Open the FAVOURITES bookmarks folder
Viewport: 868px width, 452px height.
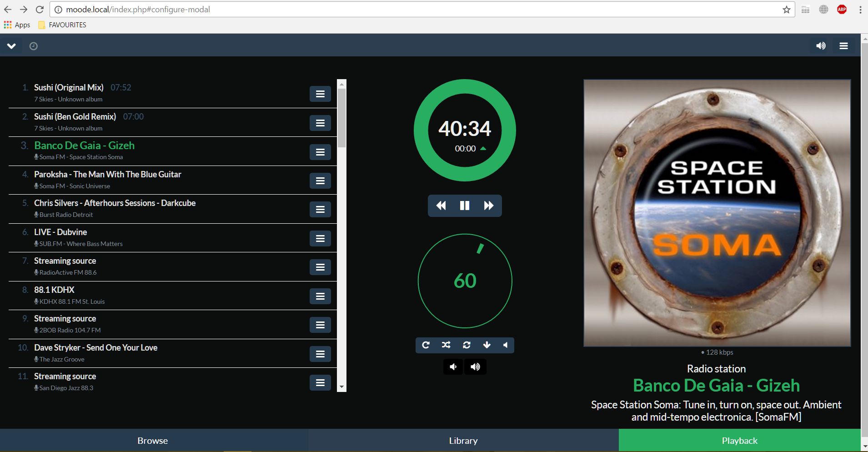pos(62,25)
